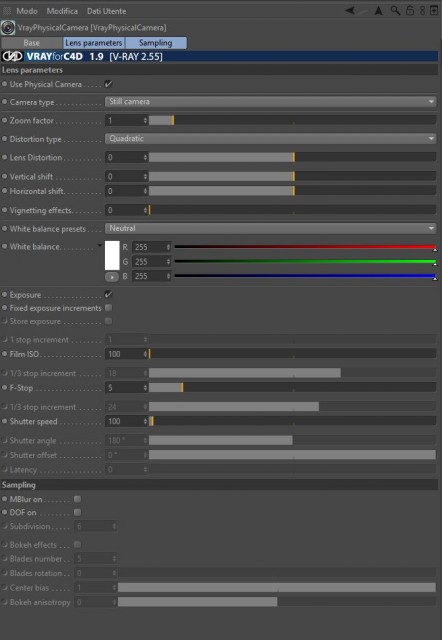Viewport: 442px width, 640px height.
Task: Click the red channel slider
Action: tap(305, 247)
